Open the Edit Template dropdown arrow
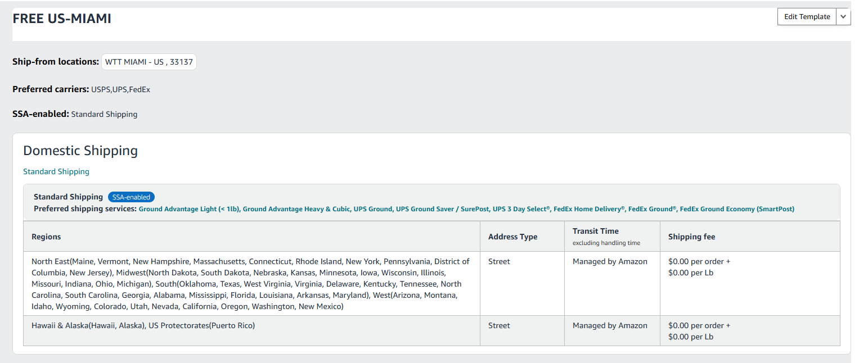The width and height of the screenshot is (868, 363). click(x=843, y=17)
